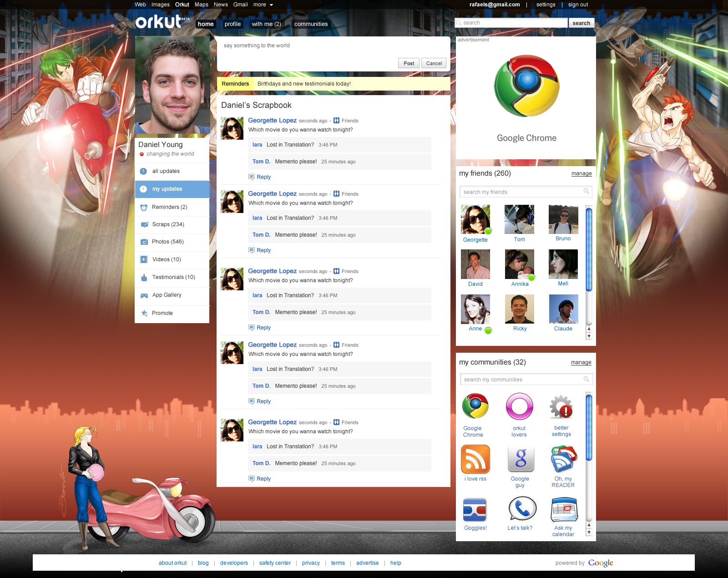Open Annika friend thumbnail
Viewport: 728px width, 578px height.
(x=520, y=264)
